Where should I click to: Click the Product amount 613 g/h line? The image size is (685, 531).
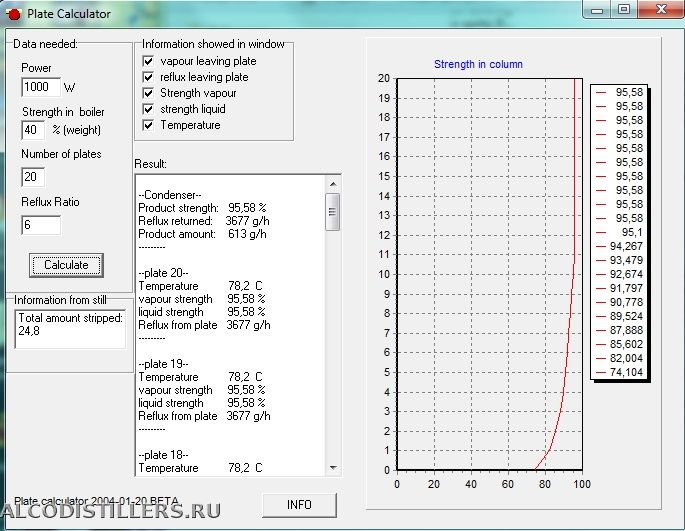coord(202,234)
